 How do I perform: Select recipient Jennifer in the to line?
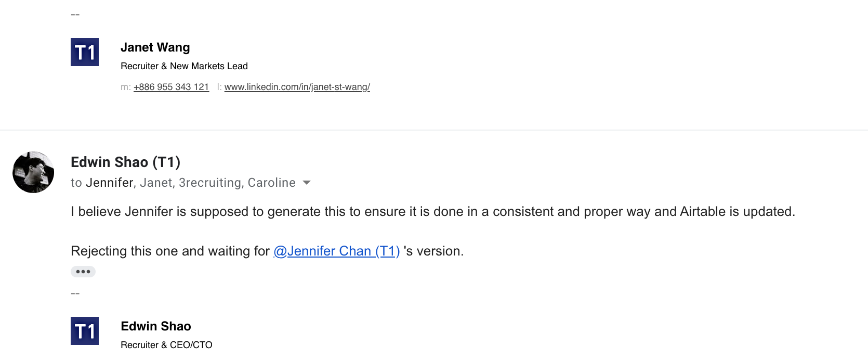pyautogui.click(x=110, y=183)
